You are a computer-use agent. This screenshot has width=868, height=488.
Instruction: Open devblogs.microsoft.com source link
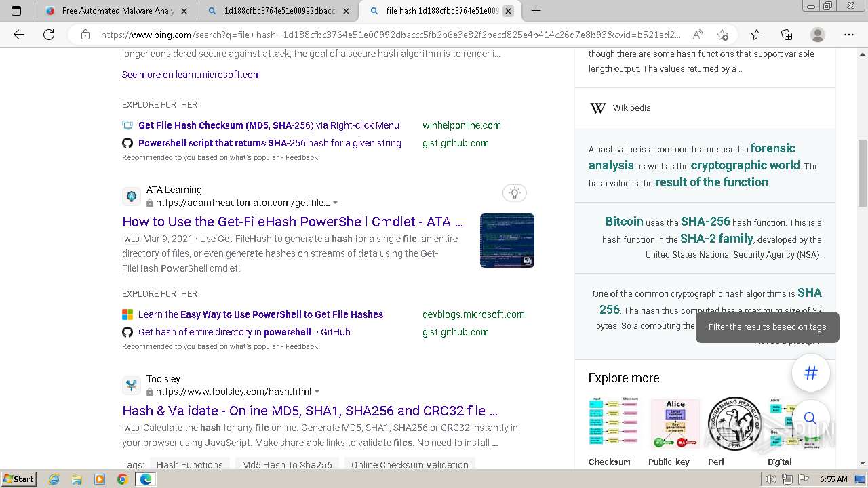[x=473, y=314]
